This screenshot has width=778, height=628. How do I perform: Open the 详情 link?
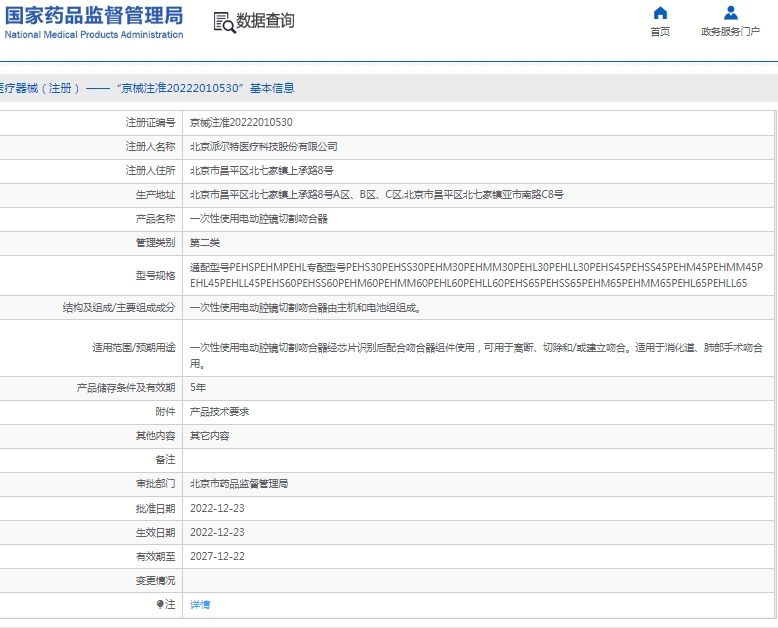click(200, 604)
